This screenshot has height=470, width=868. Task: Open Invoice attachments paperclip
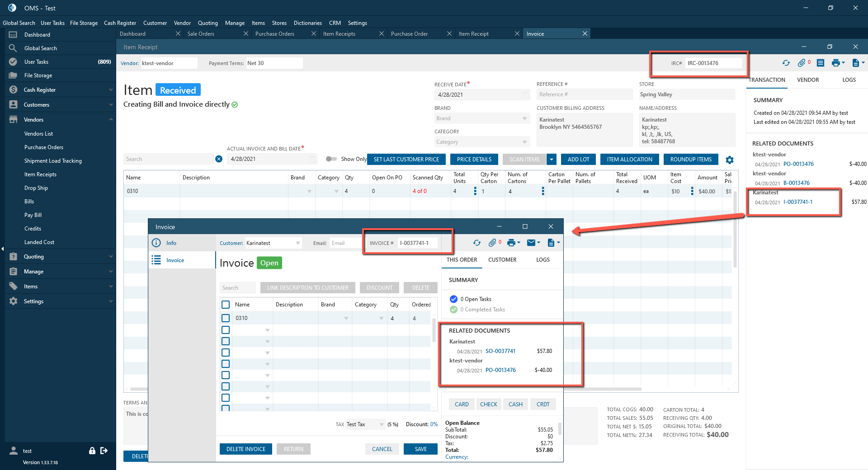point(492,243)
